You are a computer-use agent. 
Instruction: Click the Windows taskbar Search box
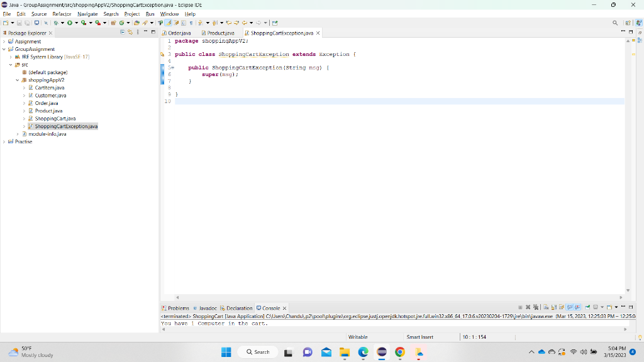[258, 352]
